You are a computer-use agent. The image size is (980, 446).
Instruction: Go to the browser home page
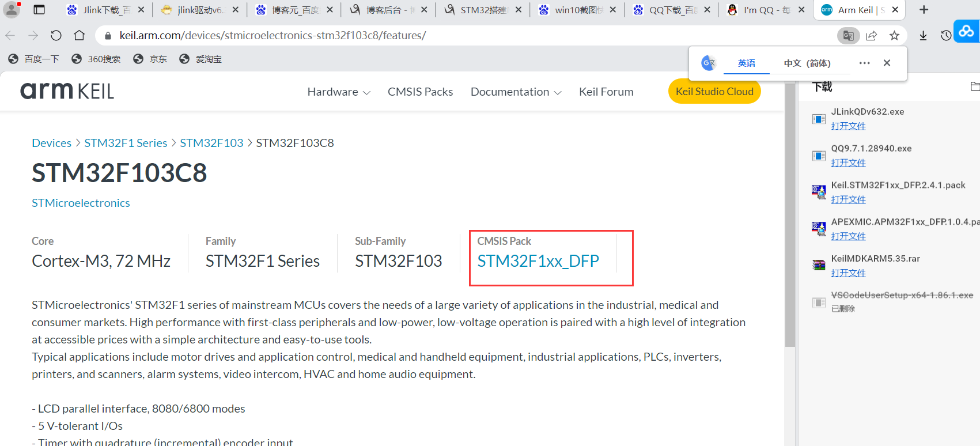pos(80,36)
